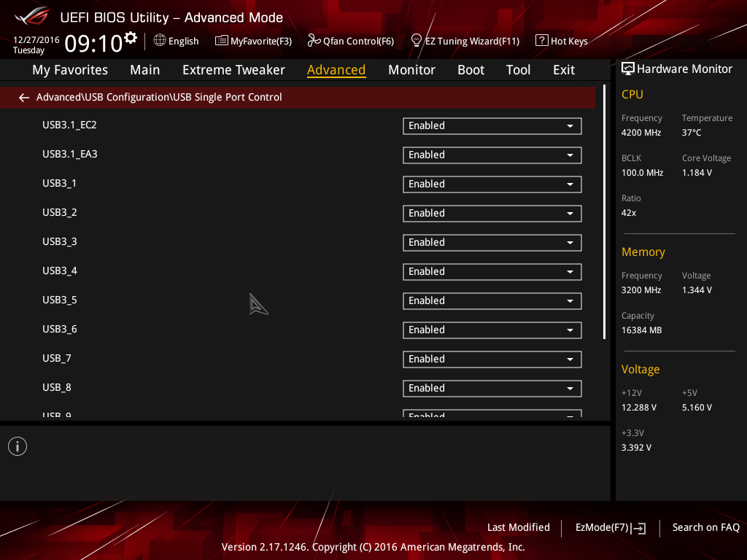Select the USB3_2 row label
This screenshot has height=560, width=747.
pyautogui.click(x=60, y=213)
